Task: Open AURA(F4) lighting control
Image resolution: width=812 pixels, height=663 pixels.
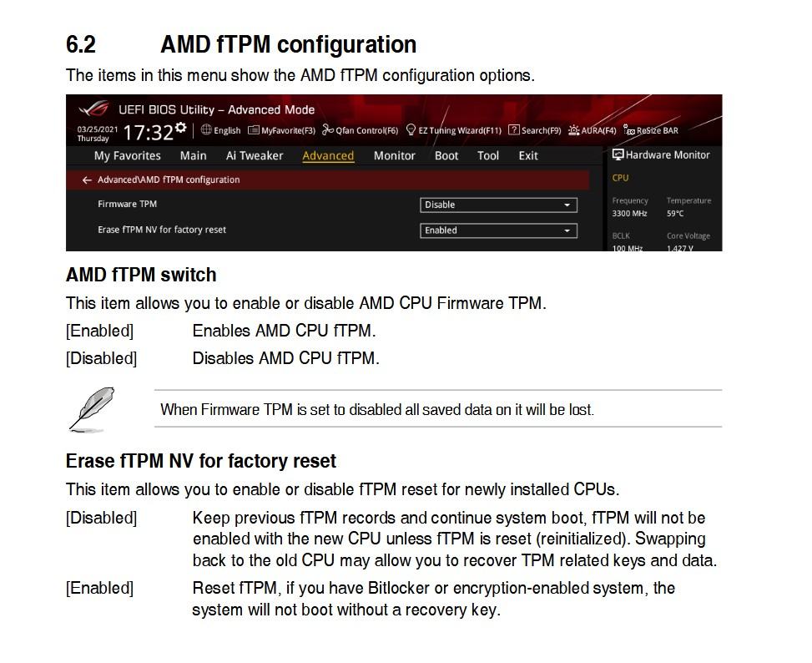Action: coord(592,130)
